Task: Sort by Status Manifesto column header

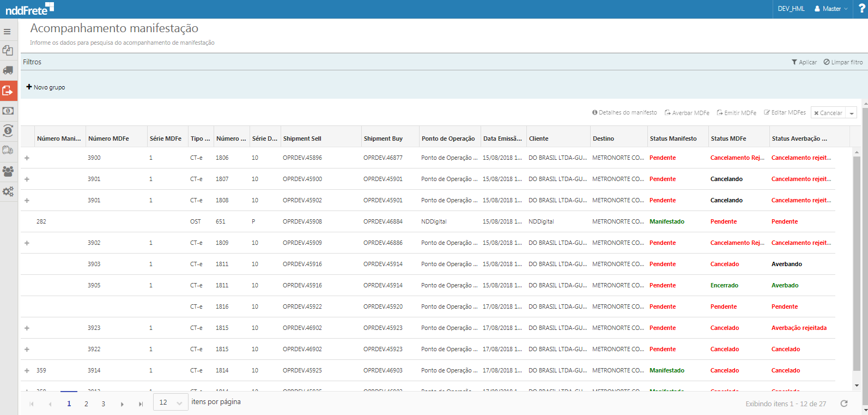Action: (673, 139)
